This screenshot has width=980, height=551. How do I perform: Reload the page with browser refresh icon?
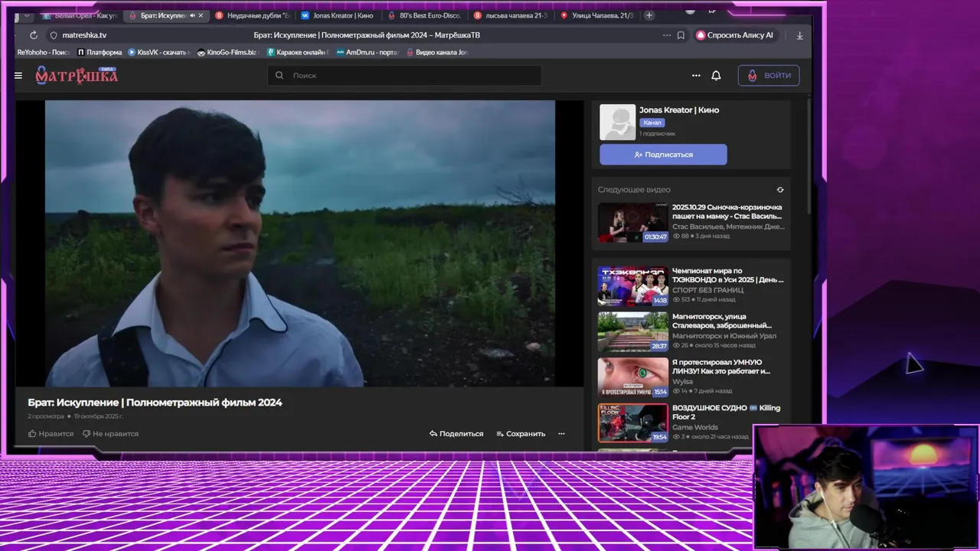coord(34,35)
